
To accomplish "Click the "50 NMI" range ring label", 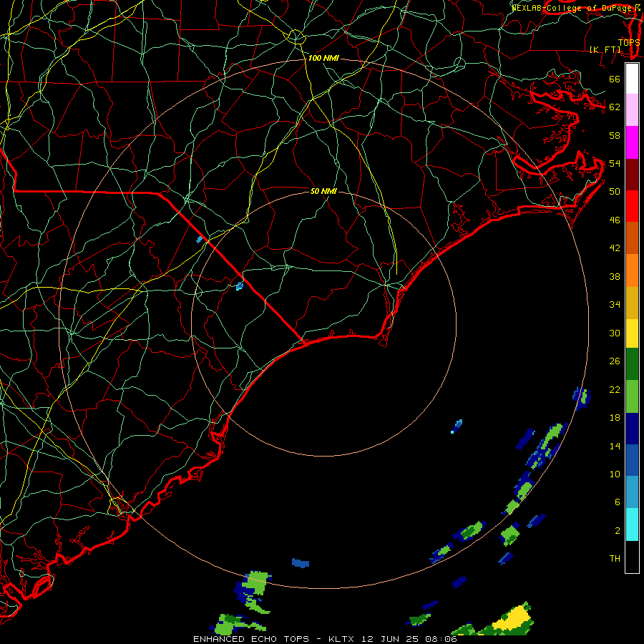I will tap(323, 191).
